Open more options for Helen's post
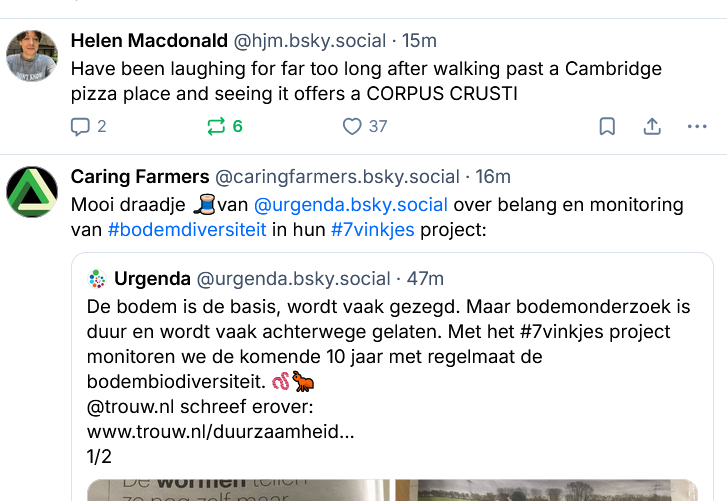The image size is (727, 501). pyautogui.click(x=697, y=127)
